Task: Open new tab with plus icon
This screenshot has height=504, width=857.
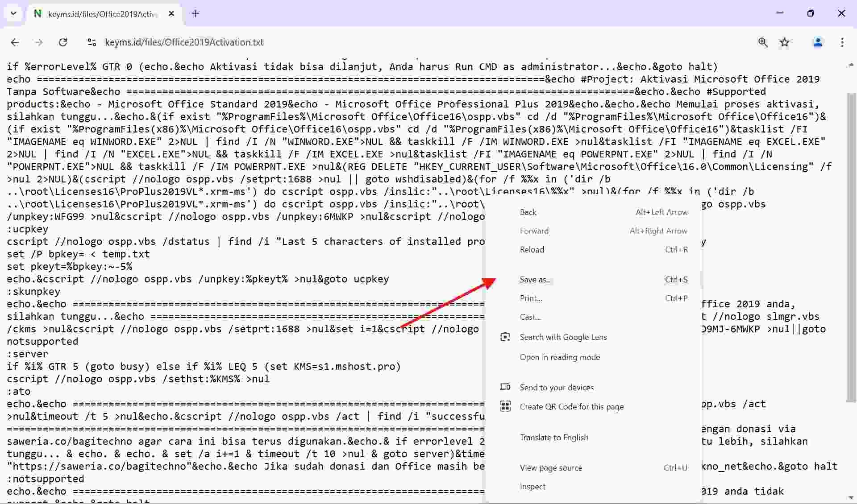Action: 195,13
